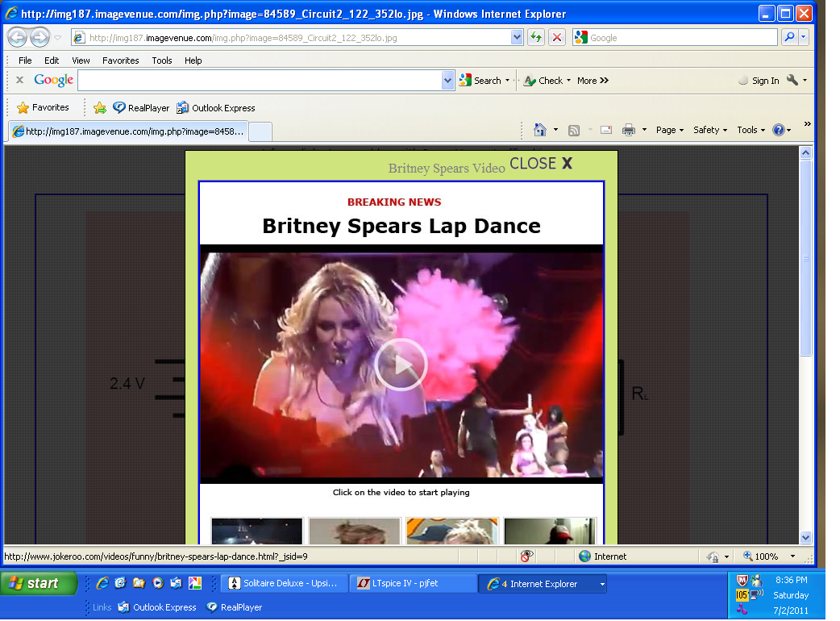
Task: Open the Favorites menu
Action: [121, 60]
